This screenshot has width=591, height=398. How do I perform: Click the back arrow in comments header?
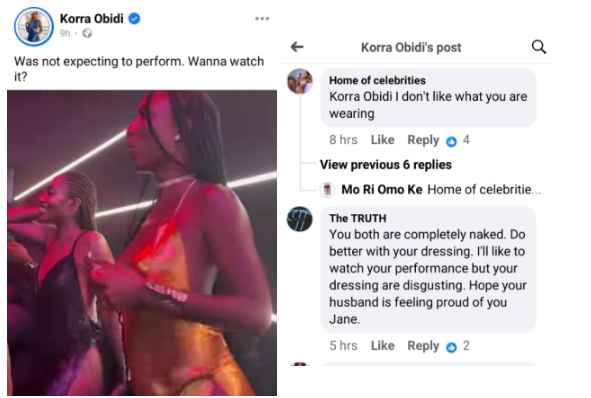(297, 47)
